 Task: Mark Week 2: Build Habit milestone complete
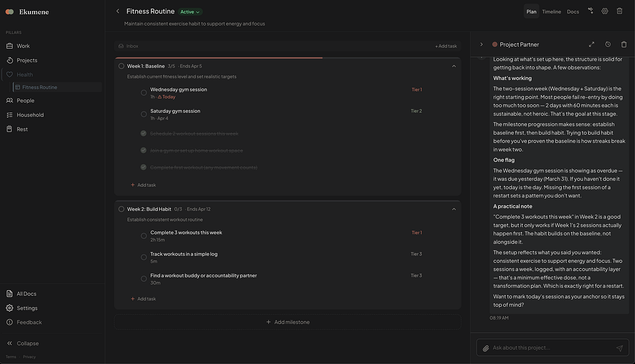pos(121,209)
